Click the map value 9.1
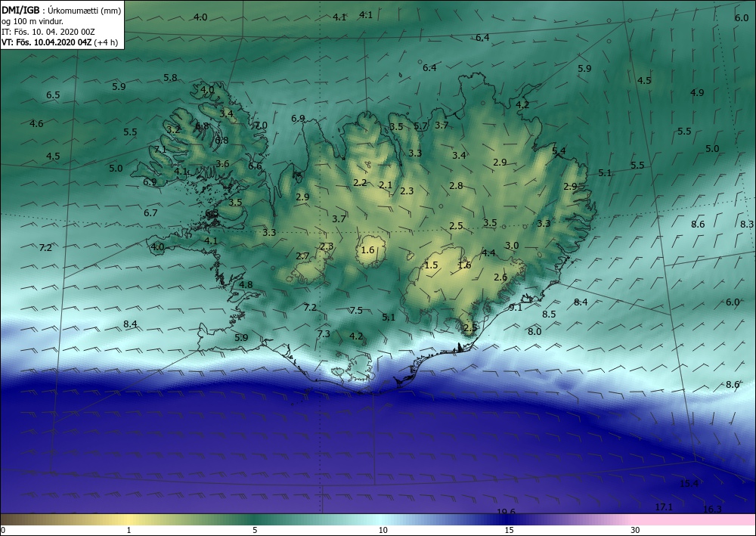 click(516, 308)
